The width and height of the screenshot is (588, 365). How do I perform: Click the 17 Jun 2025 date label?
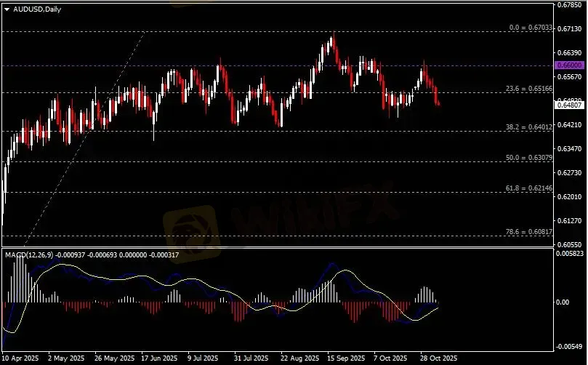158,358
